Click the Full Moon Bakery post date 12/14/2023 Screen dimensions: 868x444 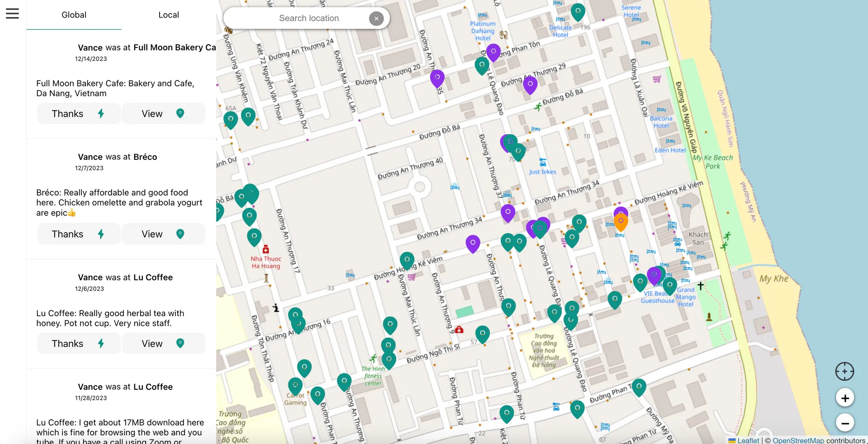(91, 59)
